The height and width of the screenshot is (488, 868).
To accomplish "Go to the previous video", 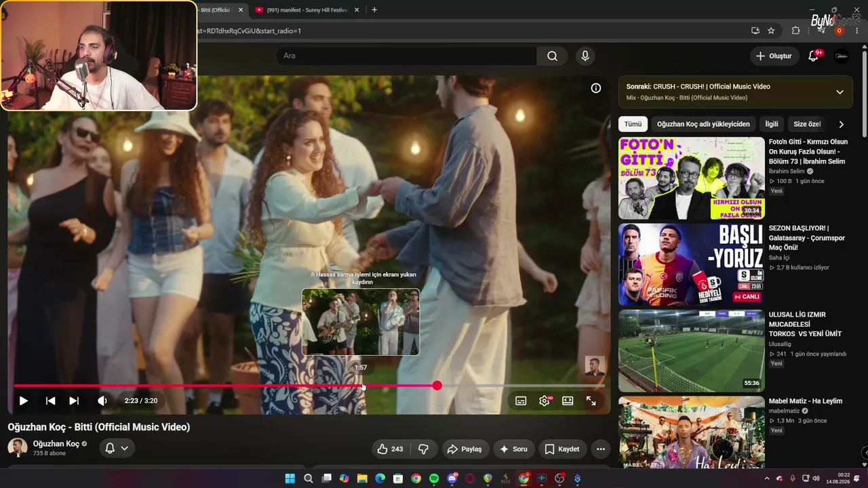I will 50,401.
